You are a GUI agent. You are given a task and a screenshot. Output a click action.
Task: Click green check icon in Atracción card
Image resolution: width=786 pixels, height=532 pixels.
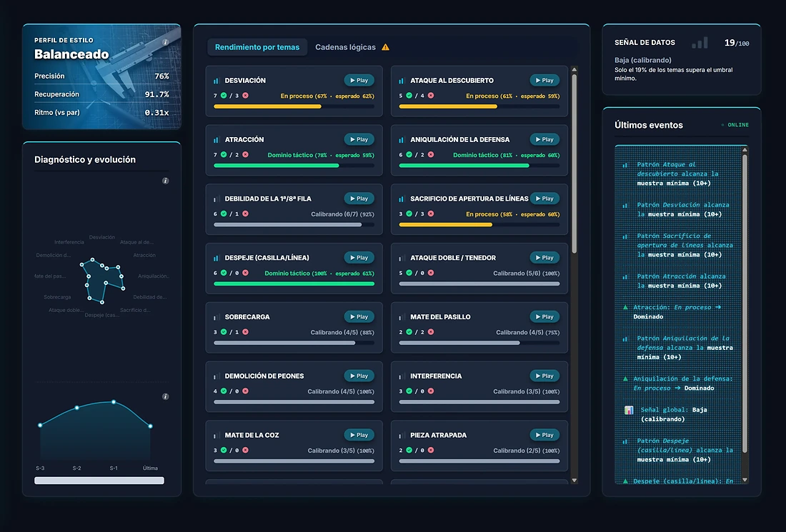tap(224, 155)
